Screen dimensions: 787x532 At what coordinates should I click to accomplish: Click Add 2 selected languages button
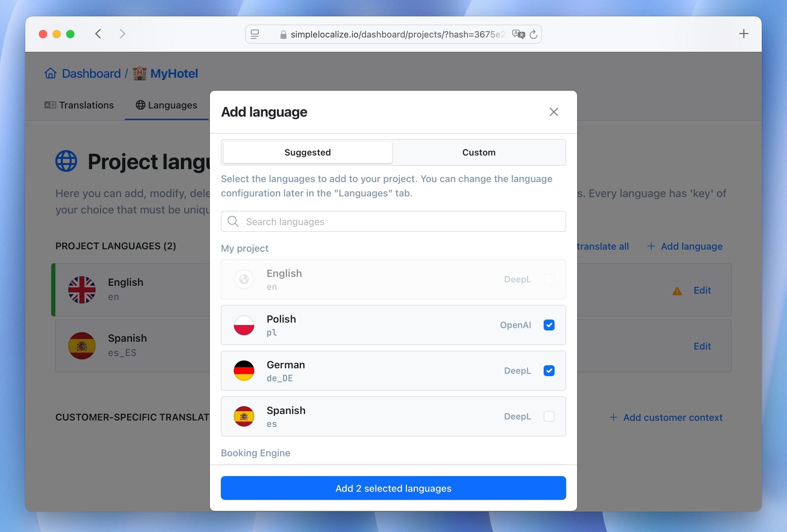393,488
